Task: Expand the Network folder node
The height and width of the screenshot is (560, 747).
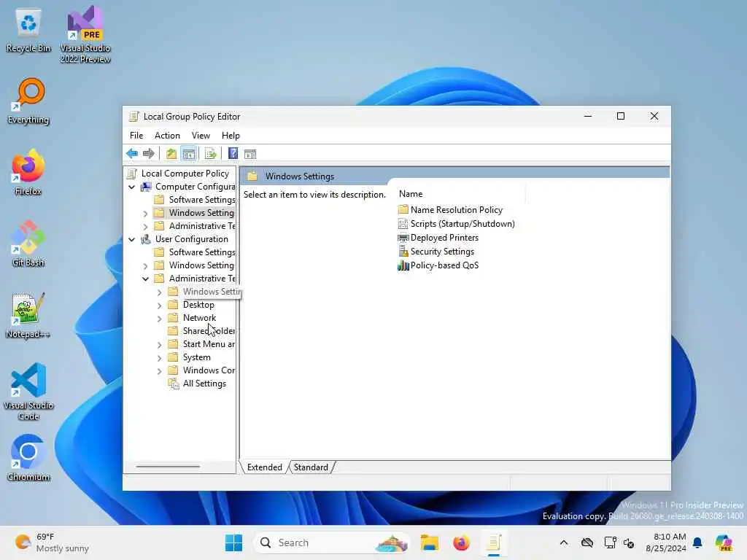Action: [x=160, y=318]
